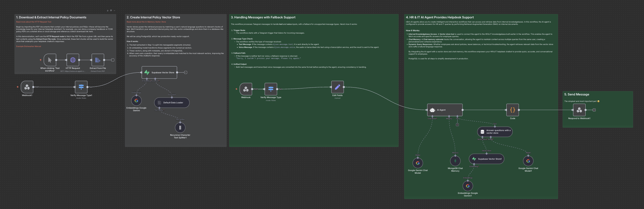Select the Embeddings Google Gemini1 node icon

point(468,186)
